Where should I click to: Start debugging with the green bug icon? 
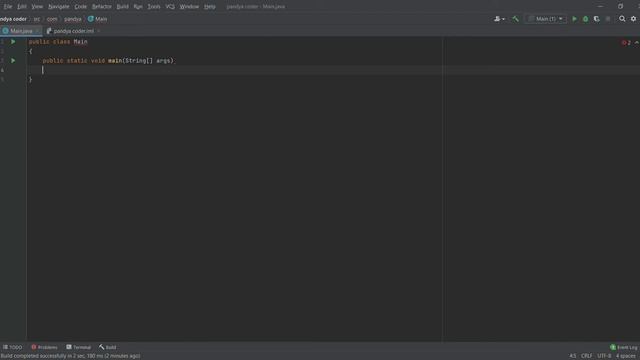[585, 19]
